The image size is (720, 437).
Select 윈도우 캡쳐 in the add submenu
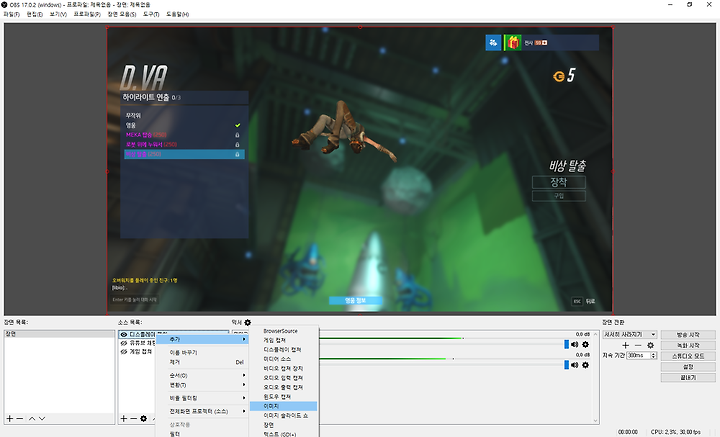[283, 397]
